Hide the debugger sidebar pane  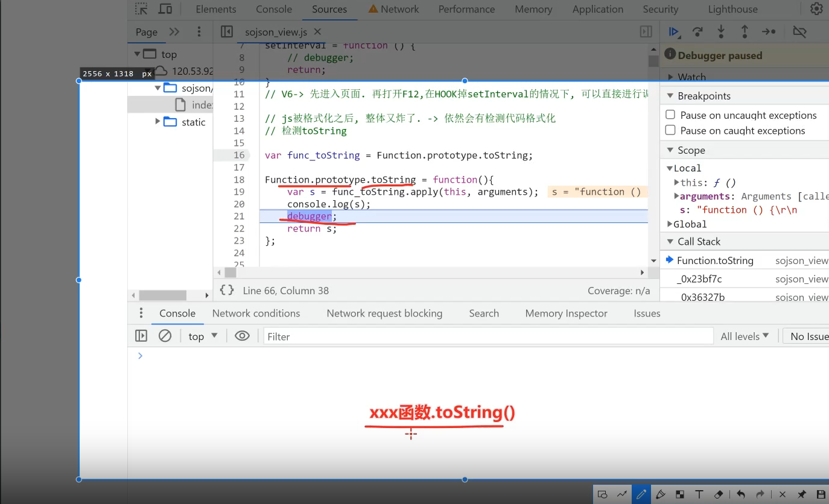(x=646, y=32)
